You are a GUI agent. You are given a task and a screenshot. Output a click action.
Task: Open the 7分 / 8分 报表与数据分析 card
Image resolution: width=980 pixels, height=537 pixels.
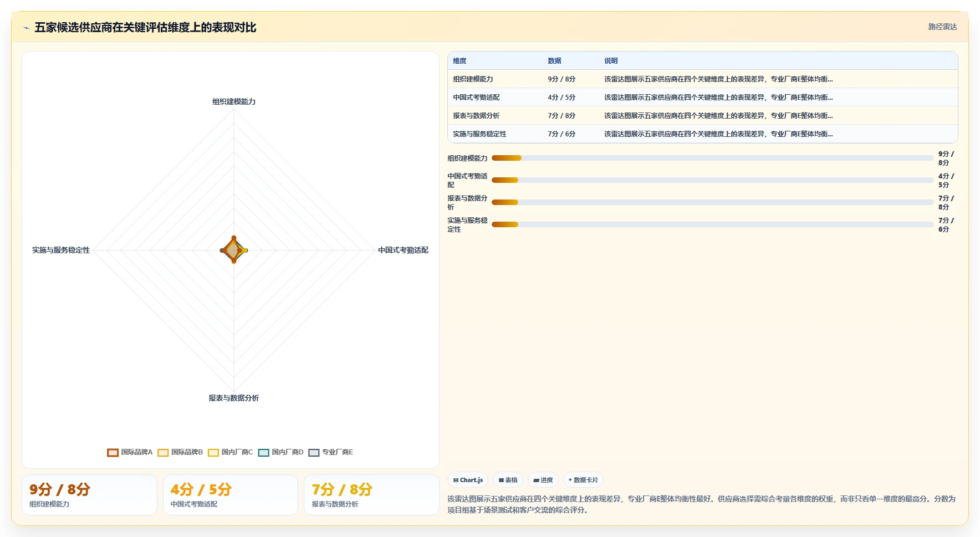pos(371,495)
